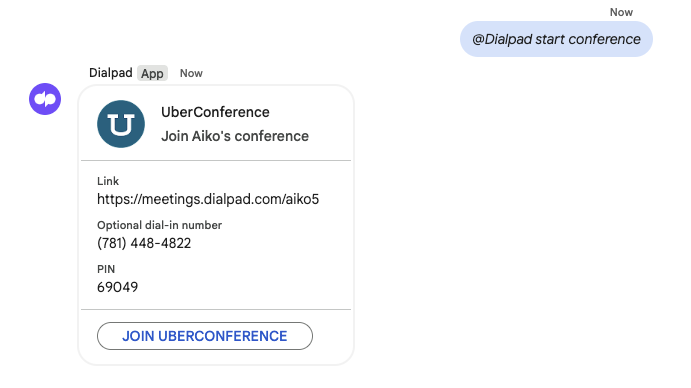Viewport: 691px width, 388px height.
Task: Click the UberConference U logo
Action: 121,124
